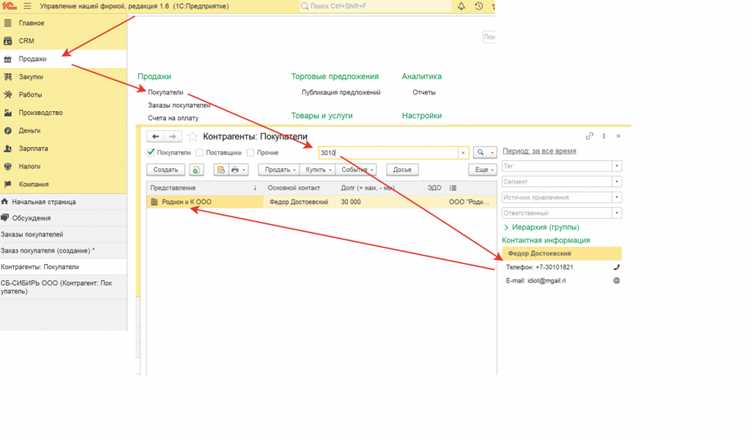Open Счета на оплату link
The height and width of the screenshot is (442, 750).
pos(173,118)
